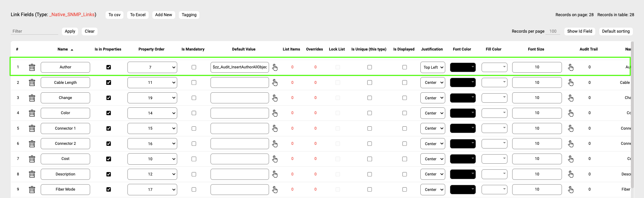
Task: Click hand icon beside Color default value
Action: (275, 113)
